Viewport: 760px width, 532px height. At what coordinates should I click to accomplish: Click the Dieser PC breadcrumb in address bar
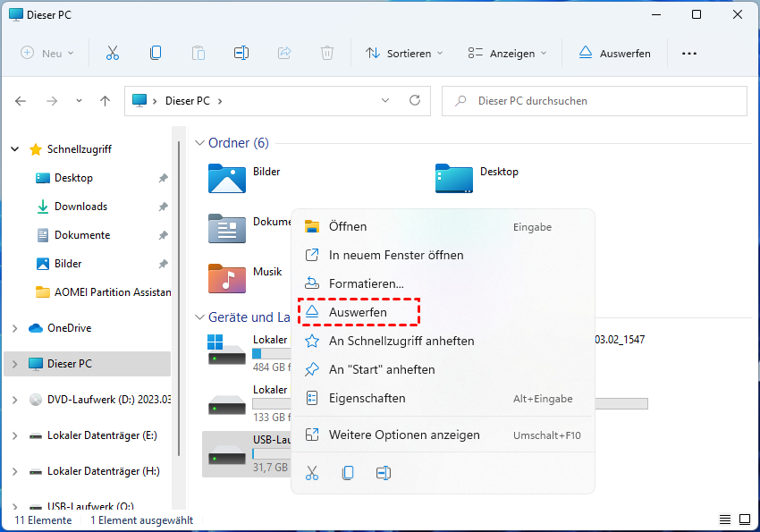pyautogui.click(x=187, y=101)
